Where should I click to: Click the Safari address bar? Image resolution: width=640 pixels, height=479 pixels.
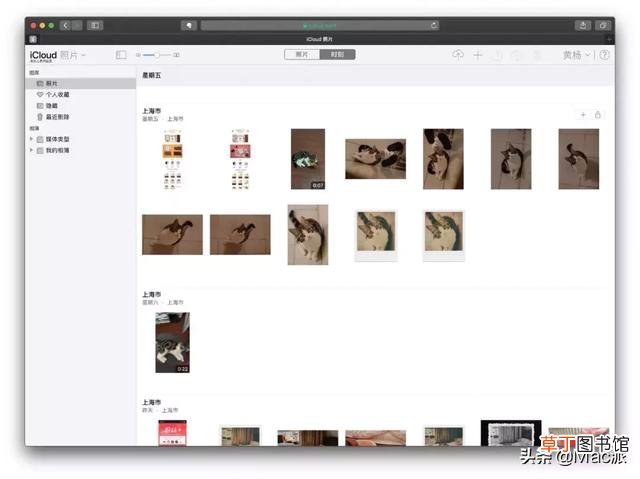[320, 25]
